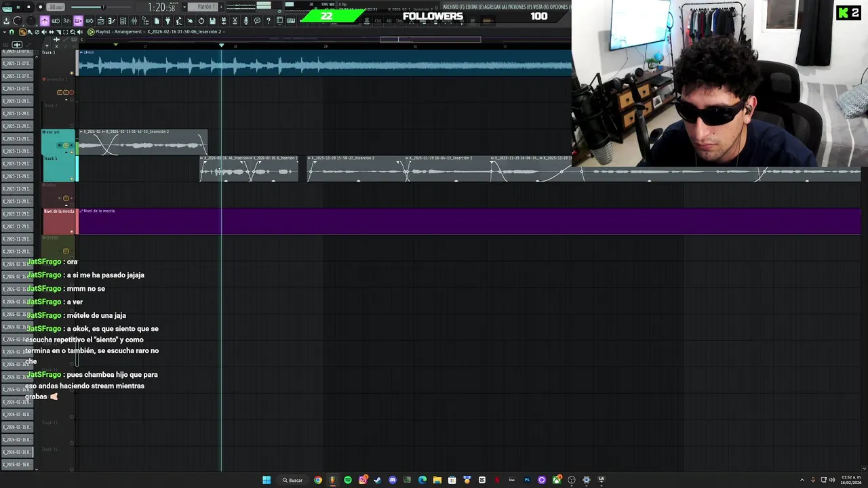Open the 01:52 a. m. clock panel
Viewport: 868px width, 488px height.
(x=851, y=480)
